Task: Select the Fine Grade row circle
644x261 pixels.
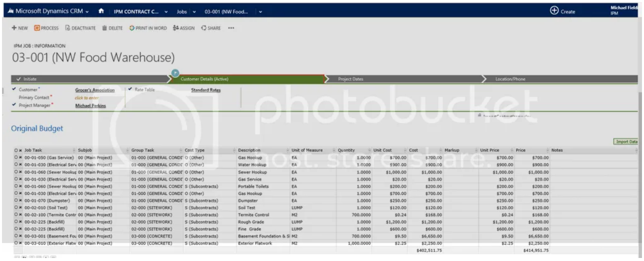Action: [16, 228]
